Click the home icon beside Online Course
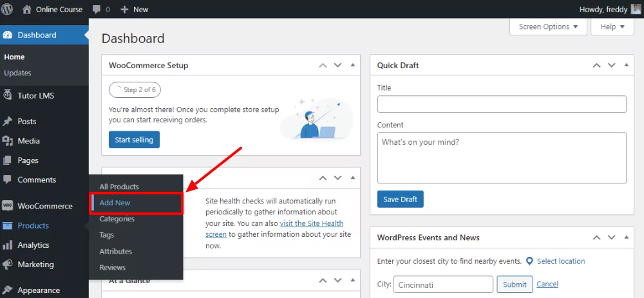 (x=26, y=9)
